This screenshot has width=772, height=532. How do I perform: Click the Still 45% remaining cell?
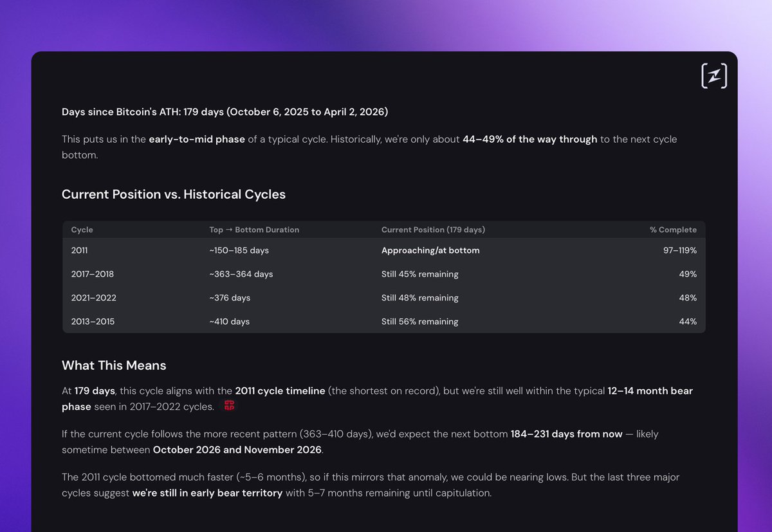tap(419, 274)
